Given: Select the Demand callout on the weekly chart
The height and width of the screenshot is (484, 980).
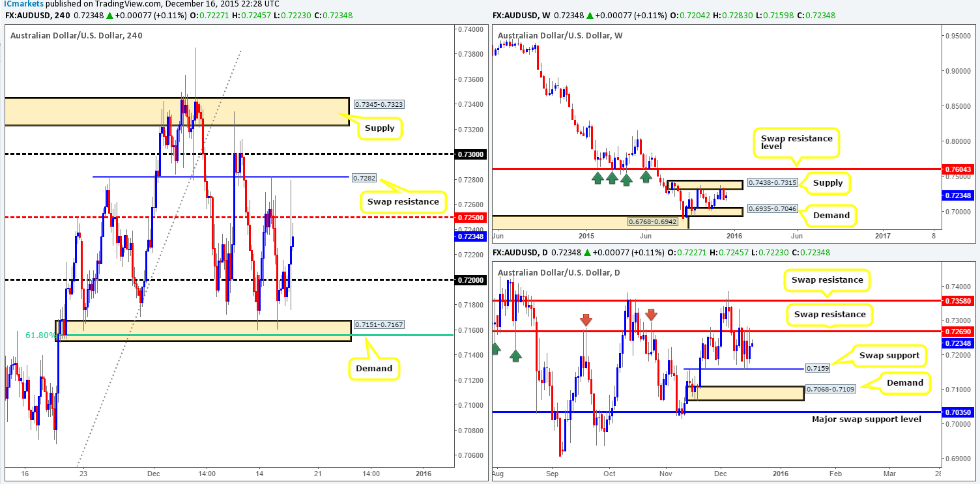Looking at the screenshot, I should point(832,215).
